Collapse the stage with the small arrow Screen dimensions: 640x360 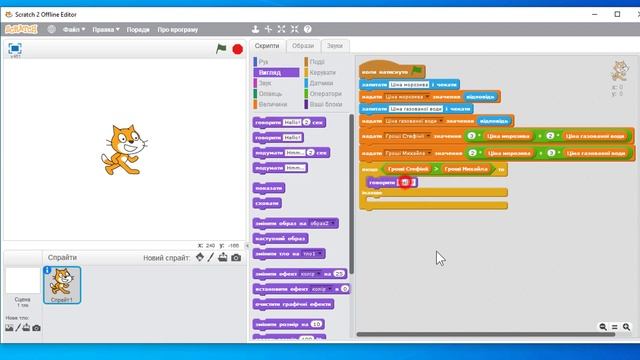(247, 246)
